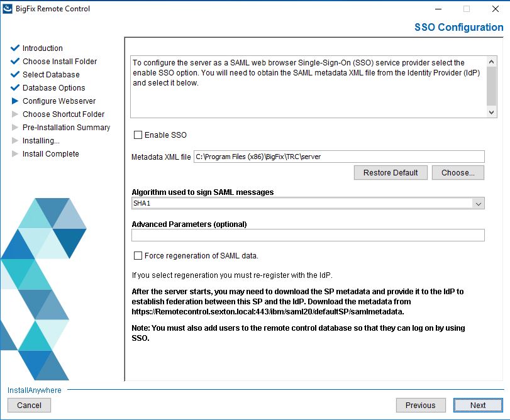Click the gray arrow beside Install Complete
510x420 pixels.
coord(15,154)
